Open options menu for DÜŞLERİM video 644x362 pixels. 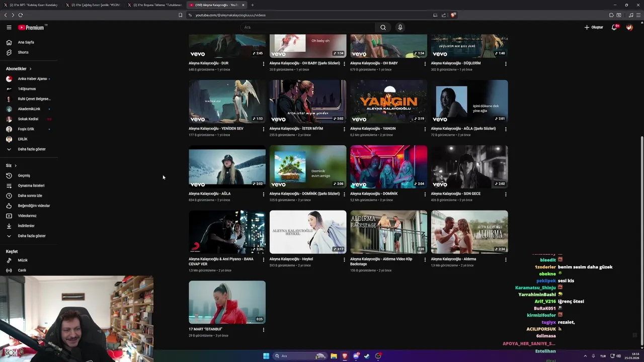tap(506, 64)
